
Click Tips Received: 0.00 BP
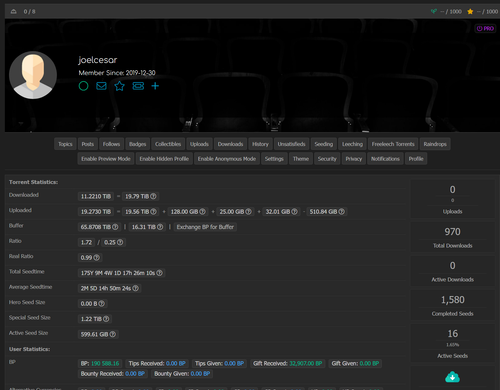157,363
